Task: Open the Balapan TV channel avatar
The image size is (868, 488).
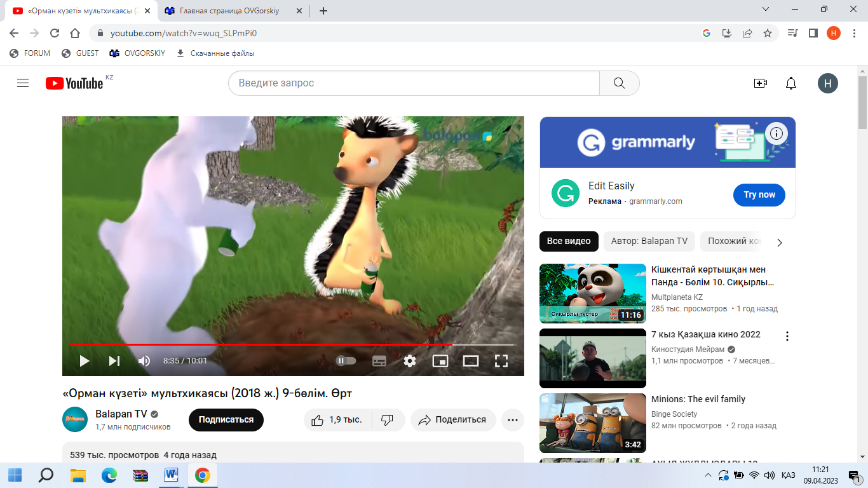Action: (75, 419)
